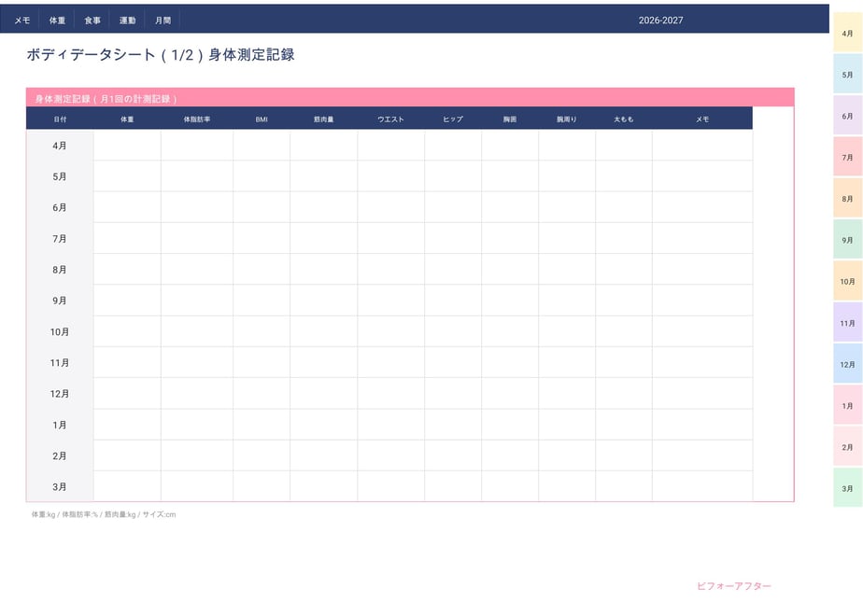Go to the 月間 tab

pyautogui.click(x=163, y=21)
